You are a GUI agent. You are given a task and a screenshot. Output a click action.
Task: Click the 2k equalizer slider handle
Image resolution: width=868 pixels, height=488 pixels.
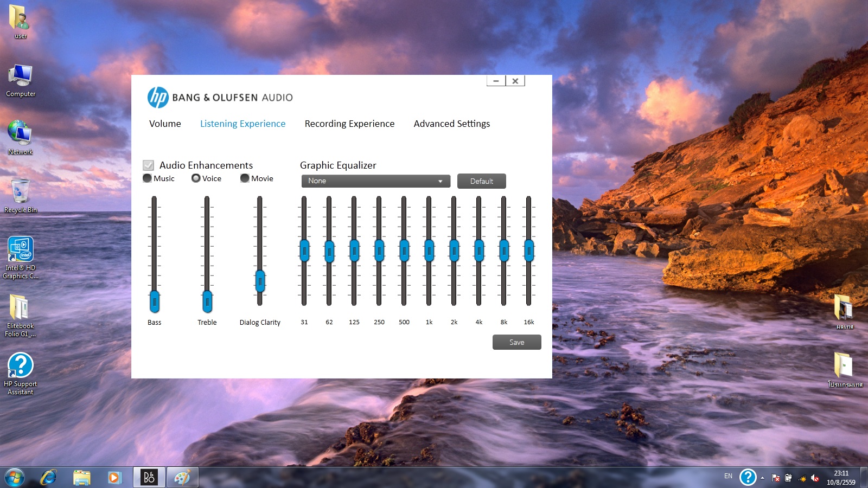[454, 251]
